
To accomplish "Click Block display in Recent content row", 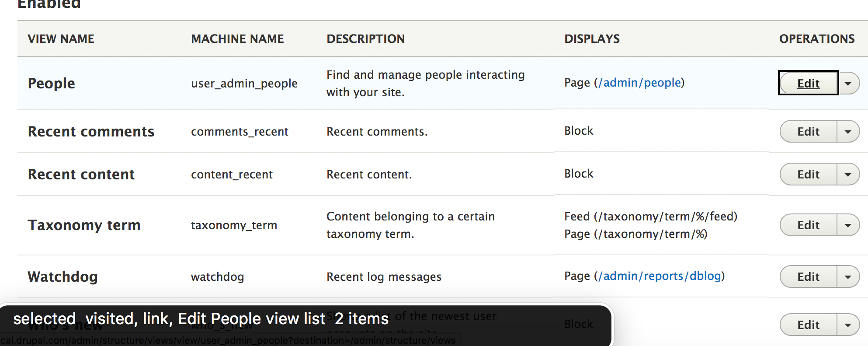I will [579, 173].
